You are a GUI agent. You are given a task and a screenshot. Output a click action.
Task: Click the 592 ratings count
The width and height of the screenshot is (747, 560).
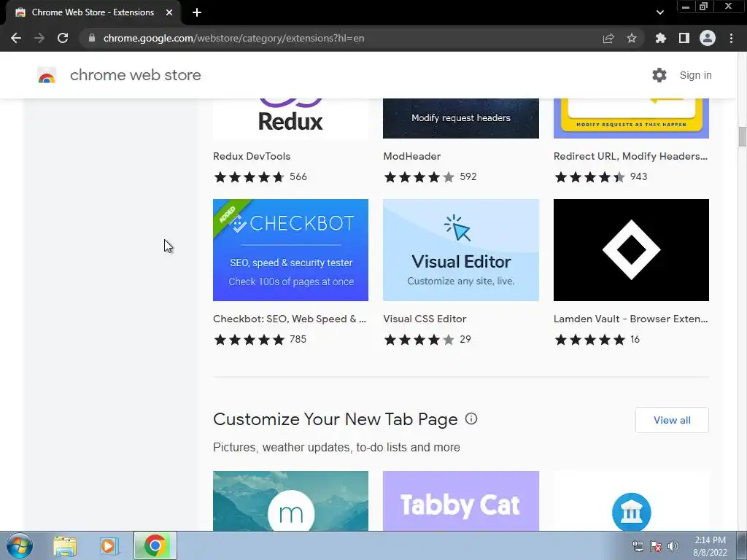[468, 176]
